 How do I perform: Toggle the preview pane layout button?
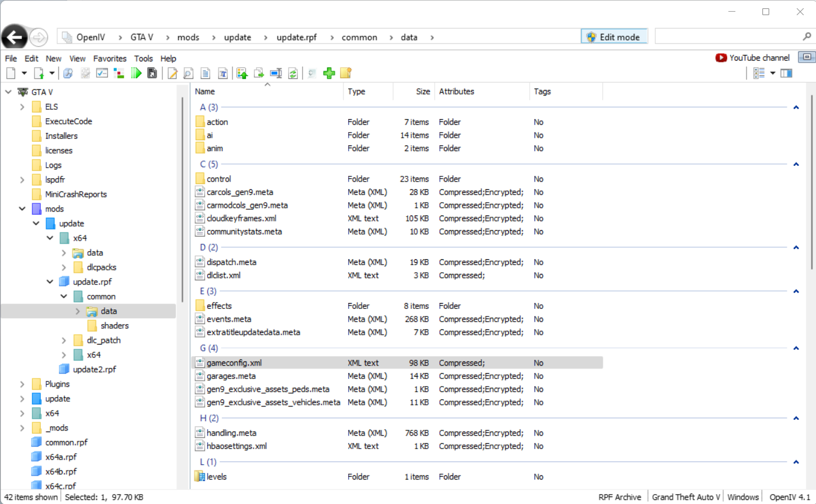(x=786, y=73)
